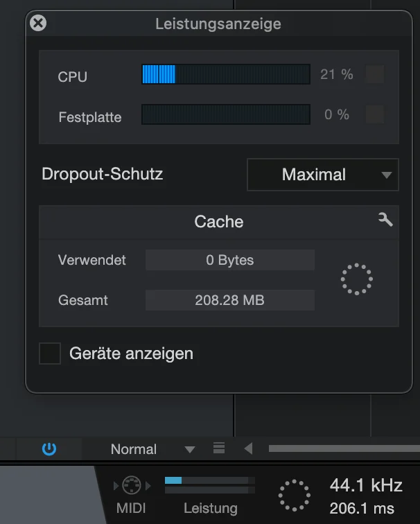Open the Dropout-Schutz Maximal dropdown
Screen dimensions: 420x524
tap(323, 175)
